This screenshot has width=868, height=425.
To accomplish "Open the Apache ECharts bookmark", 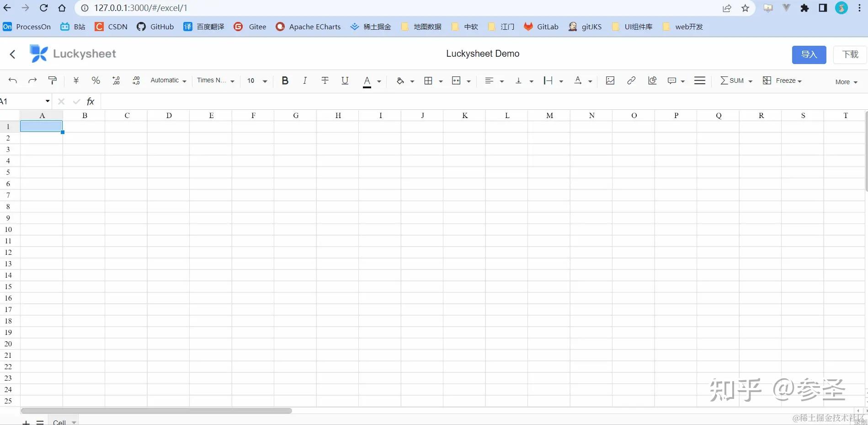I will tap(308, 27).
